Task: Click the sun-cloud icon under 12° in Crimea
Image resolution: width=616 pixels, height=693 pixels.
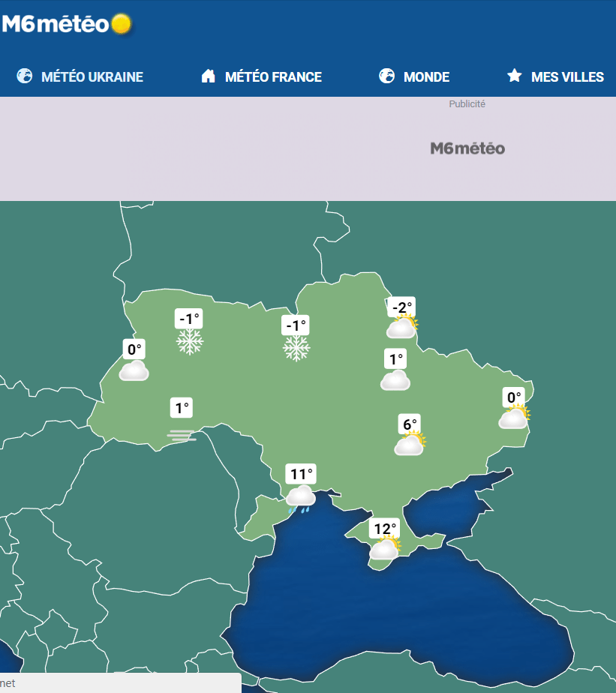Action: click(385, 548)
